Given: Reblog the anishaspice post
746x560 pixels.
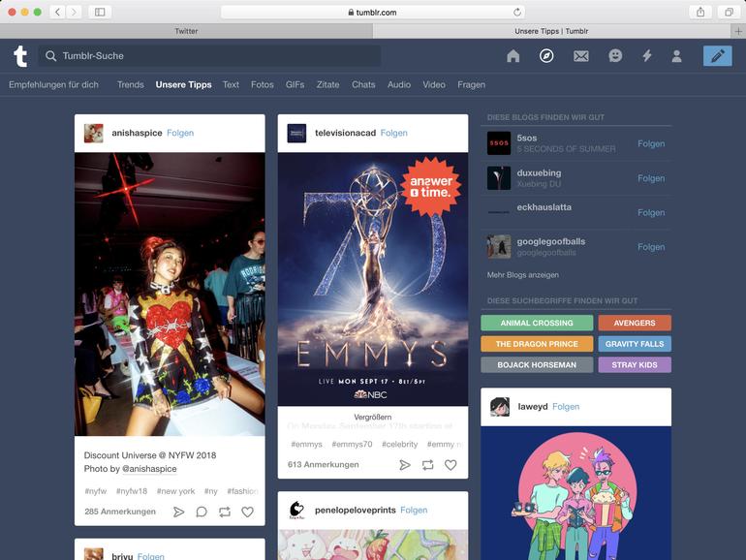Looking at the screenshot, I should click(225, 512).
